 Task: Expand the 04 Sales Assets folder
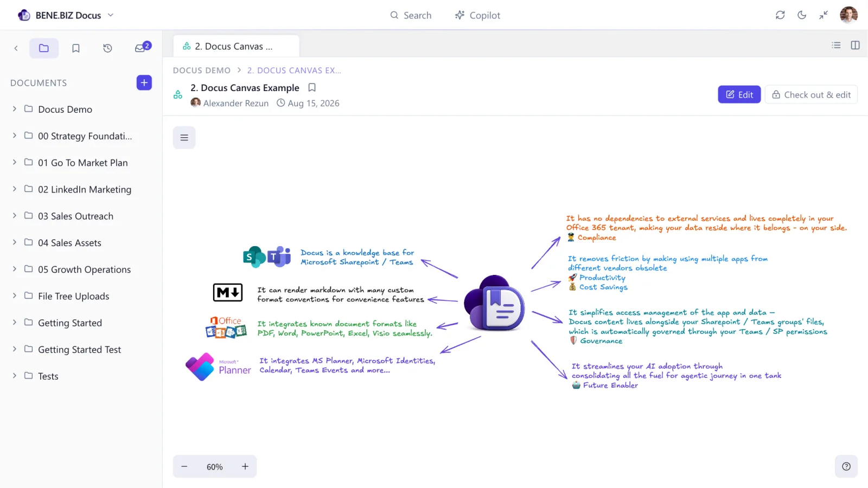point(15,242)
